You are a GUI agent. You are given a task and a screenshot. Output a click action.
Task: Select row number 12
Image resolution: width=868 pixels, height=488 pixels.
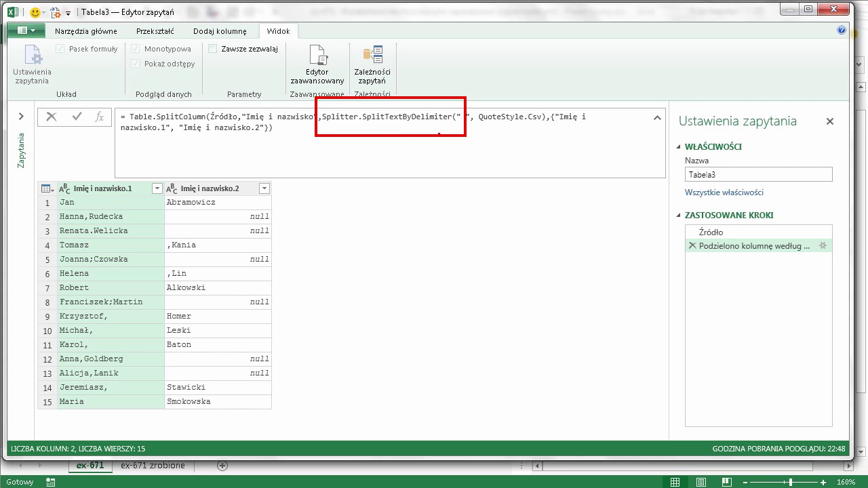pyautogui.click(x=47, y=359)
